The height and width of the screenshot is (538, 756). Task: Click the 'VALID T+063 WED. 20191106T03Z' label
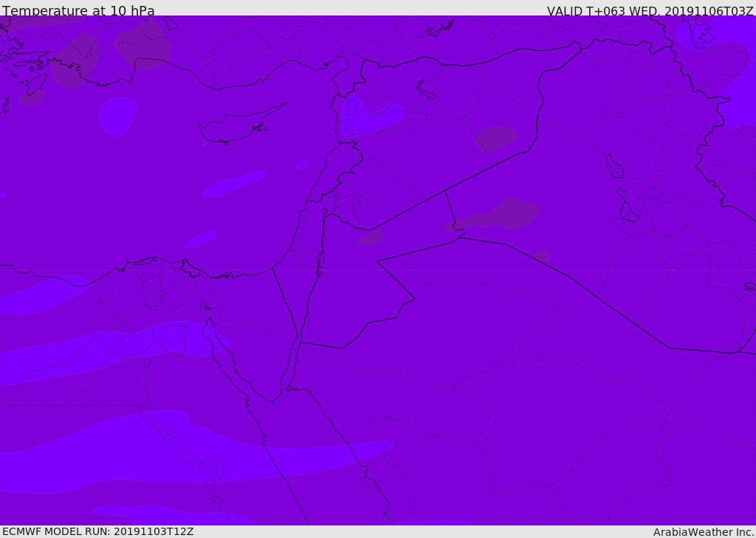click(650, 10)
